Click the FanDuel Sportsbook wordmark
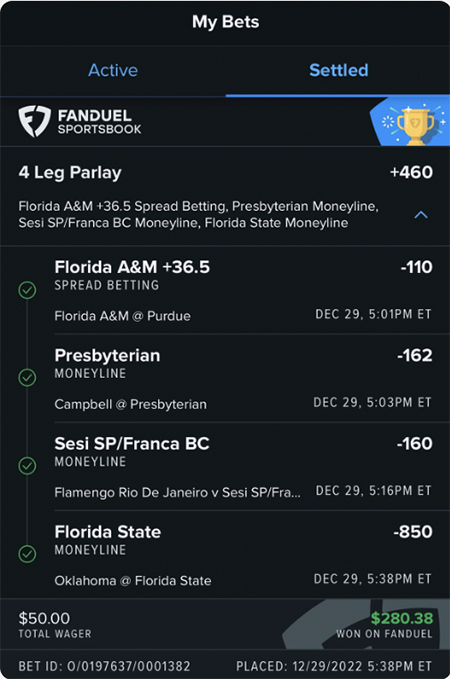450x679 pixels. [x=100, y=122]
